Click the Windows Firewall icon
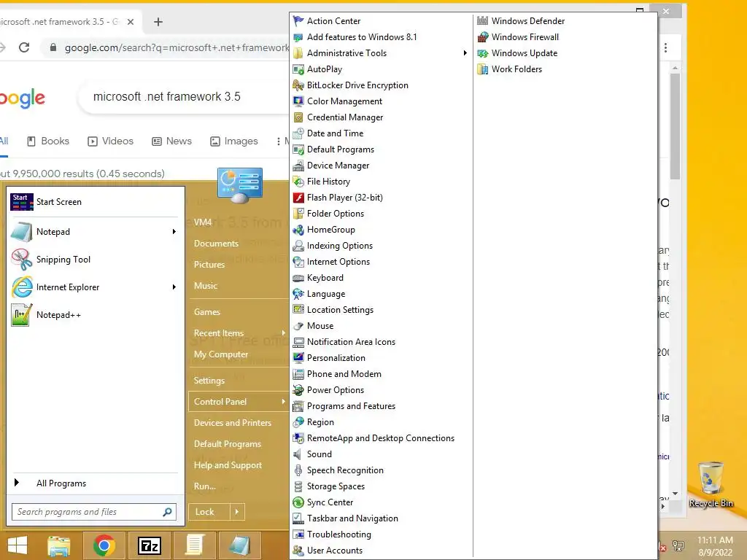The width and height of the screenshot is (747, 560). click(483, 36)
